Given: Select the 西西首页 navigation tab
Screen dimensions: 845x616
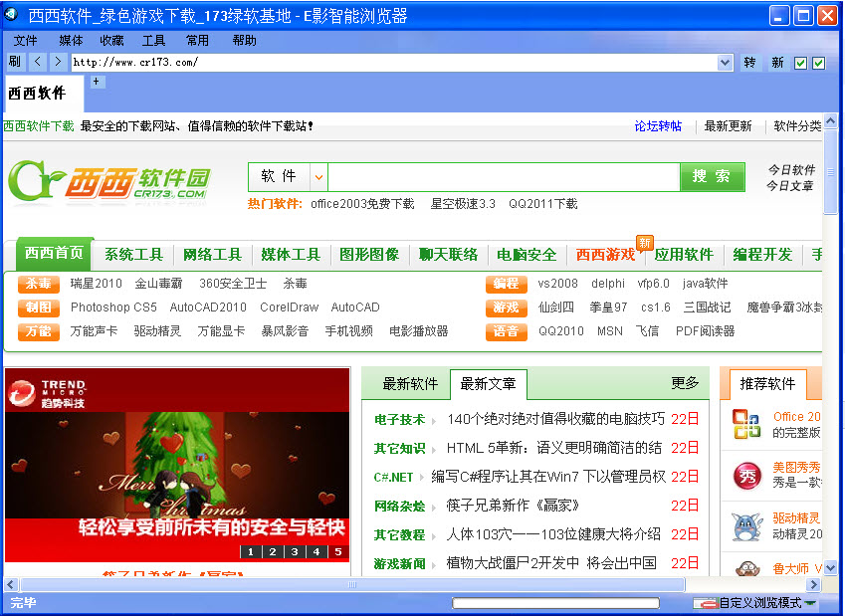Looking at the screenshot, I should pyautogui.click(x=55, y=253).
